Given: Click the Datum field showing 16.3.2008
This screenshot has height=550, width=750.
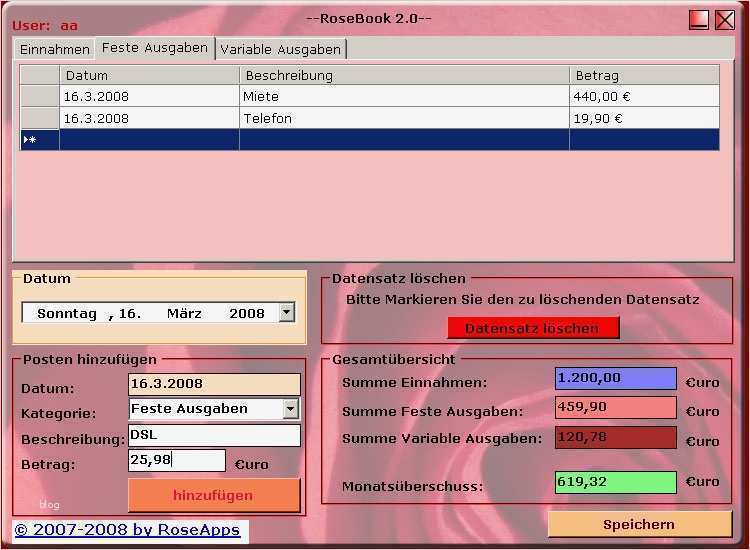Looking at the screenshot, I should point(214,384).
